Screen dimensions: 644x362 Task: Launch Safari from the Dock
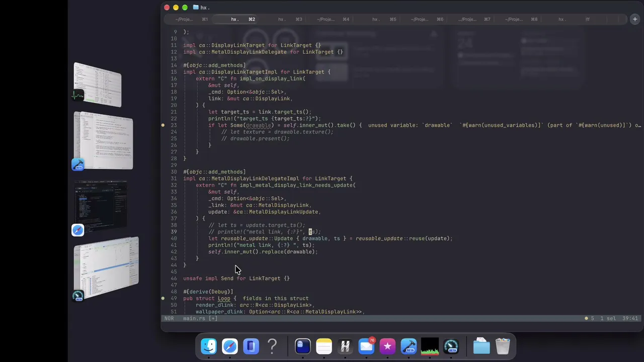(x=230, y=346)
